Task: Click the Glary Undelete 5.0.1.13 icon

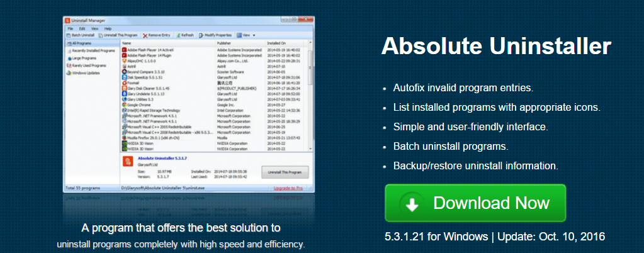Action: (124, 94)
